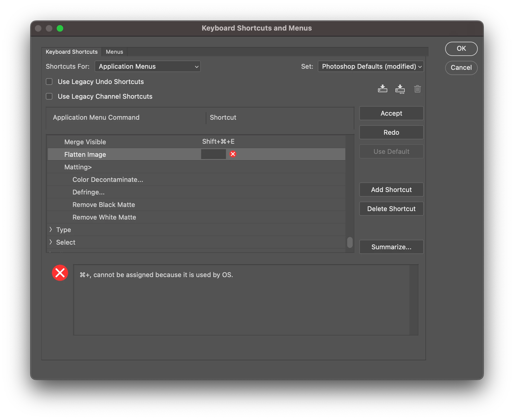This screenshot has width=514, height=420.
Task: Select the Flatten Image command row
Action: click(196, 154)
